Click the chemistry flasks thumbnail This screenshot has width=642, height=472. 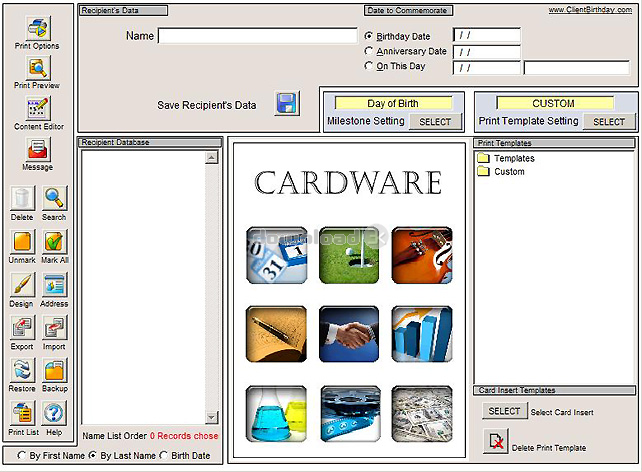tap(276, 413)
